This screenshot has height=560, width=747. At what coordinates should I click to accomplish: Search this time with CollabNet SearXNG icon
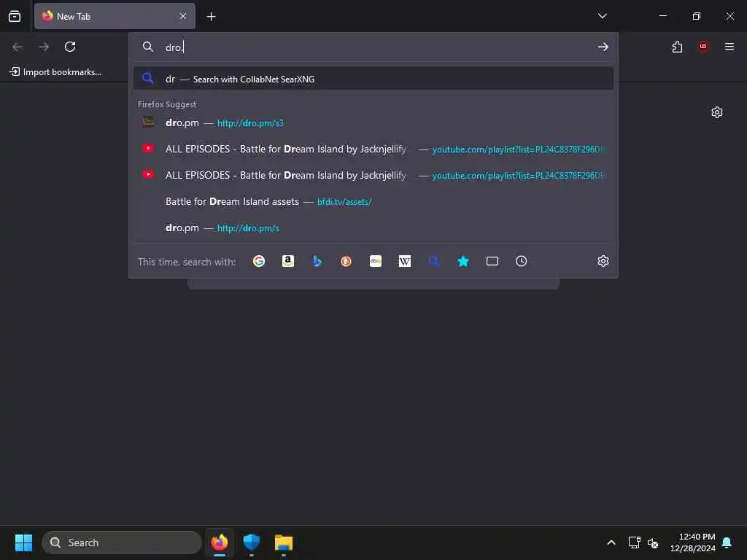pos(433,261)
